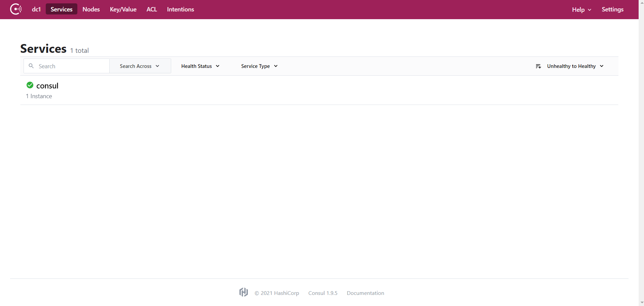
Task: Follow the Documentation footer link
Action: (x=365, y=293)
